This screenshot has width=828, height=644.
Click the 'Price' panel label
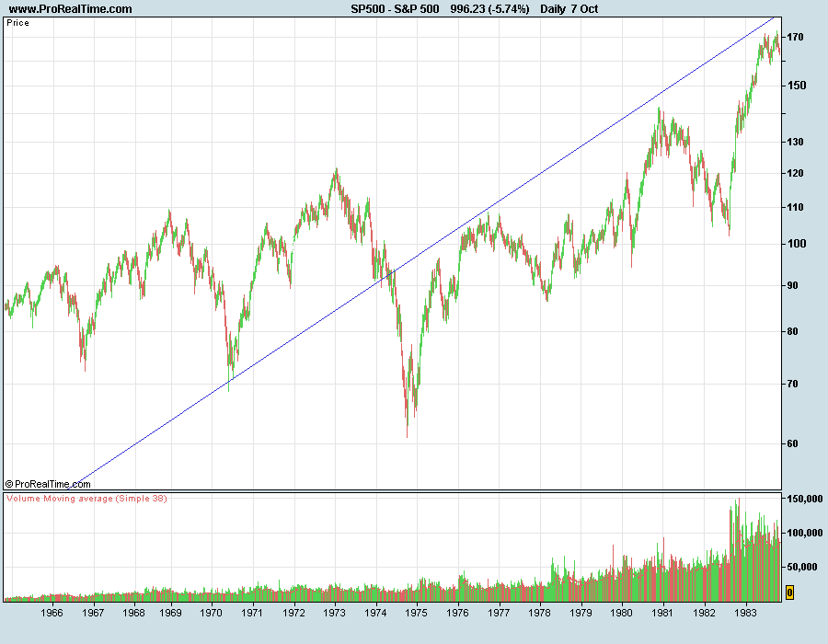[18, 23]
